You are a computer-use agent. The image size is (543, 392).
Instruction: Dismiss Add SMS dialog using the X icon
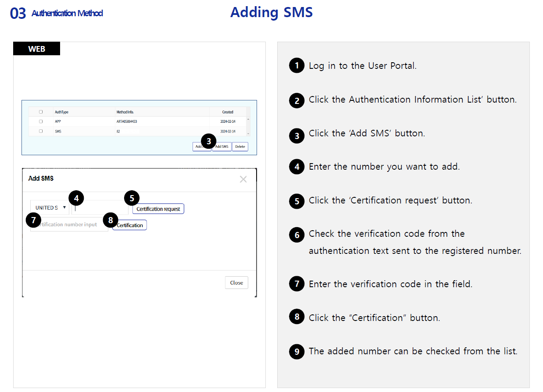point(243,179)
